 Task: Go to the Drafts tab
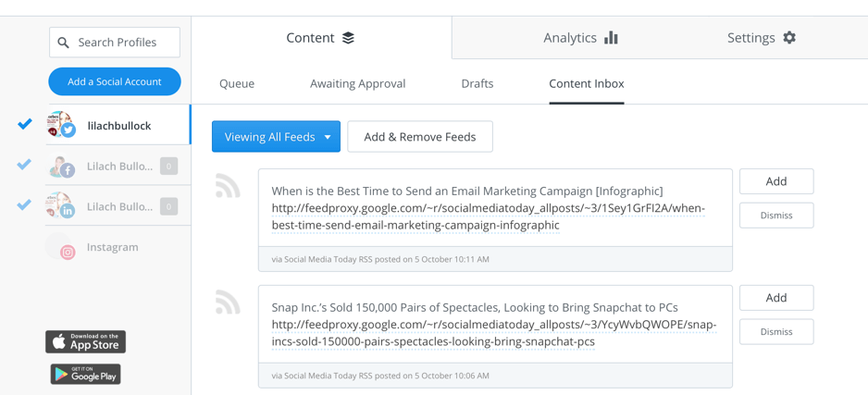tap(477, 83)
